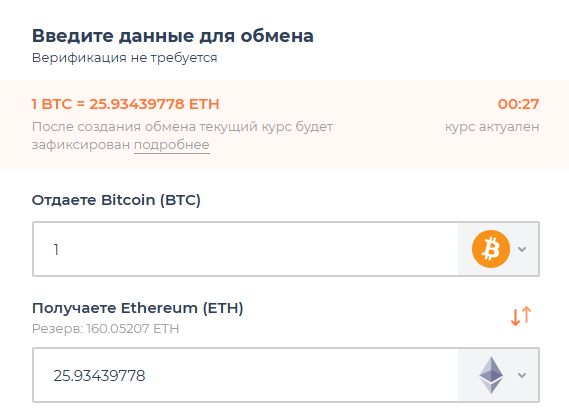The width and height of the screenshot is (569, 413).
Task: Swap currencies with the orange arrows icon
Action: (521, 316)
